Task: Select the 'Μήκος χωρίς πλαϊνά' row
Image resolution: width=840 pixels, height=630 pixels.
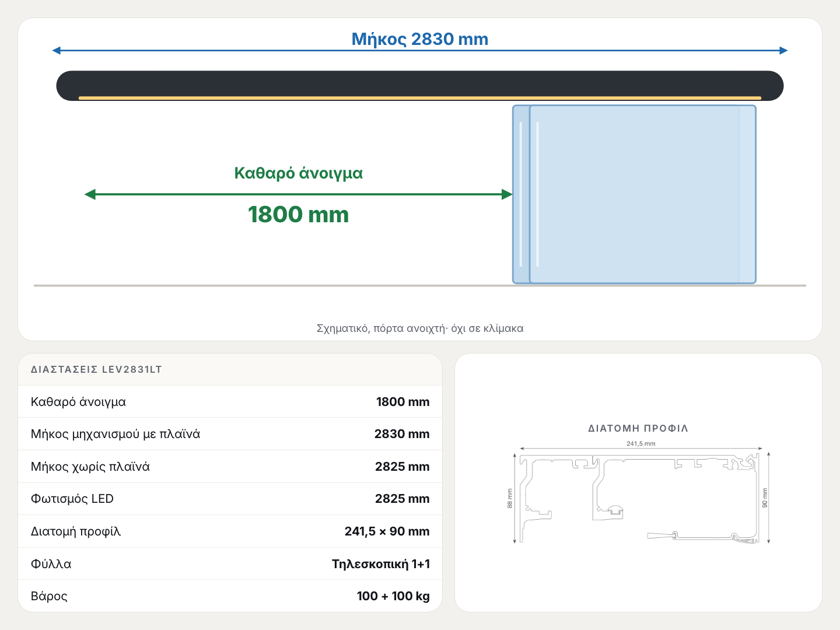Action: click(230, 467)
